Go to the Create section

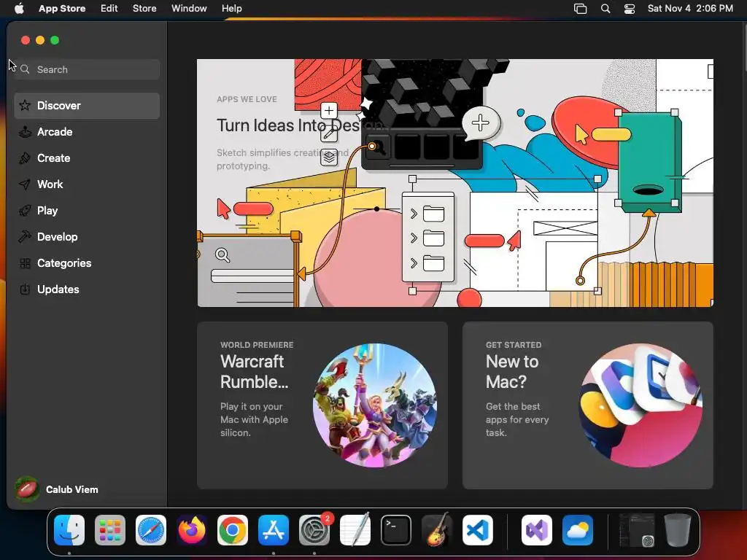pos(87,158)
